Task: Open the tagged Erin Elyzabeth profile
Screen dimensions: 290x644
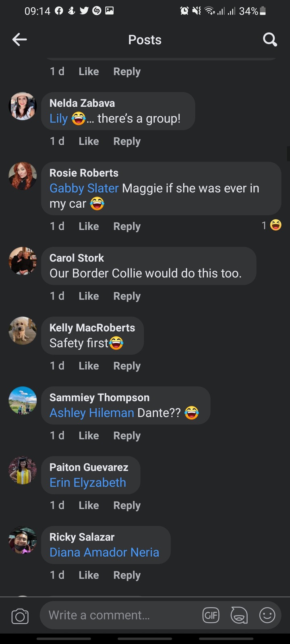Action: [x=88, y=482]
